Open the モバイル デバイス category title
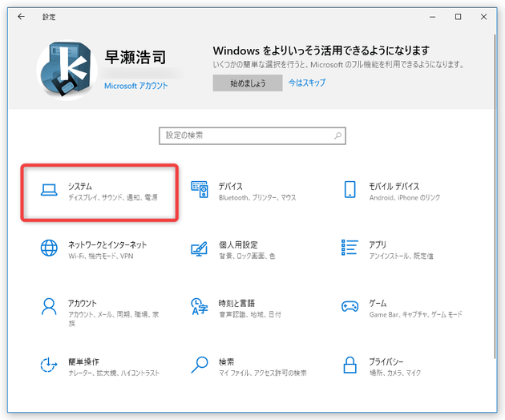505x420 pixels. coord(394,186)
